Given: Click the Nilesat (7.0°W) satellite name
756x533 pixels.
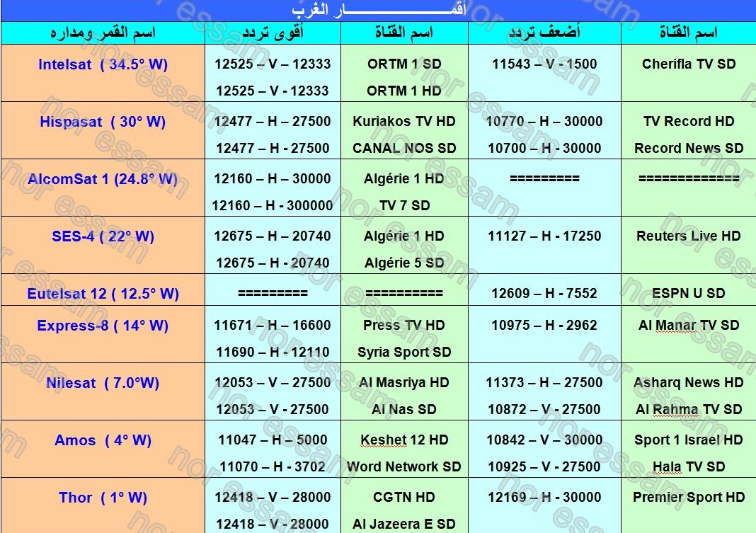Looking at the screenshot, I should click(103, 383).
